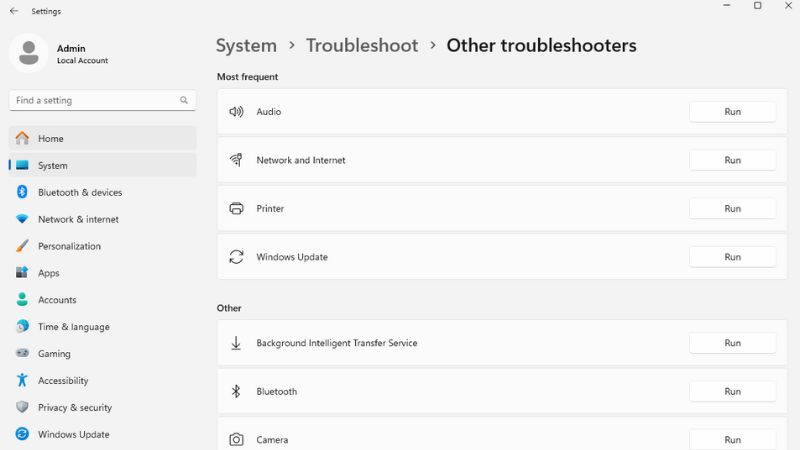Click the Bluetooth troubleshooter icon

coord(236,391)
